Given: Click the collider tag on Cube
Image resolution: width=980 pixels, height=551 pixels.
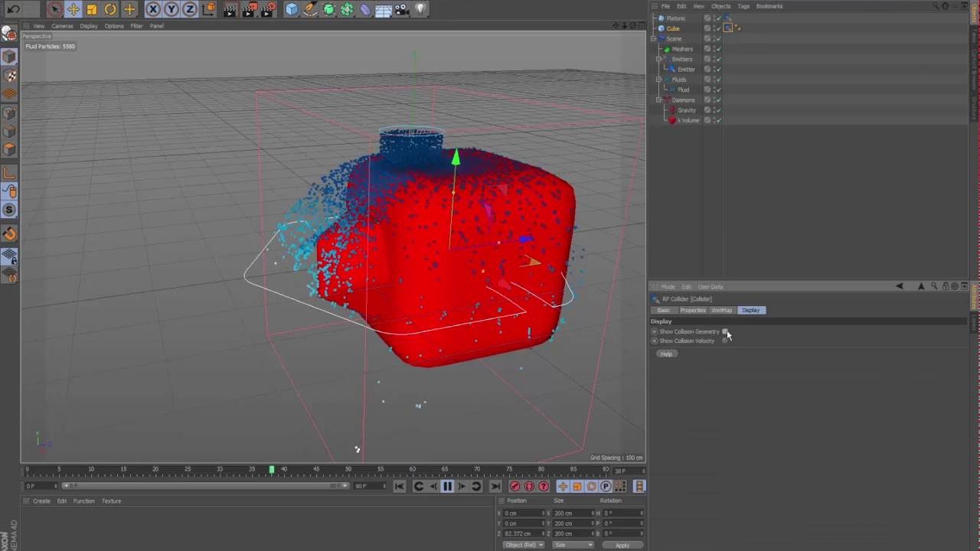Looking at the screenshot, I should [728, 28].
